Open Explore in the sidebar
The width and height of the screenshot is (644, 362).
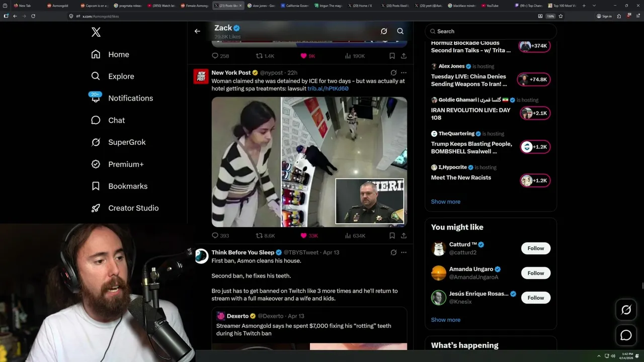pos(113,76)
